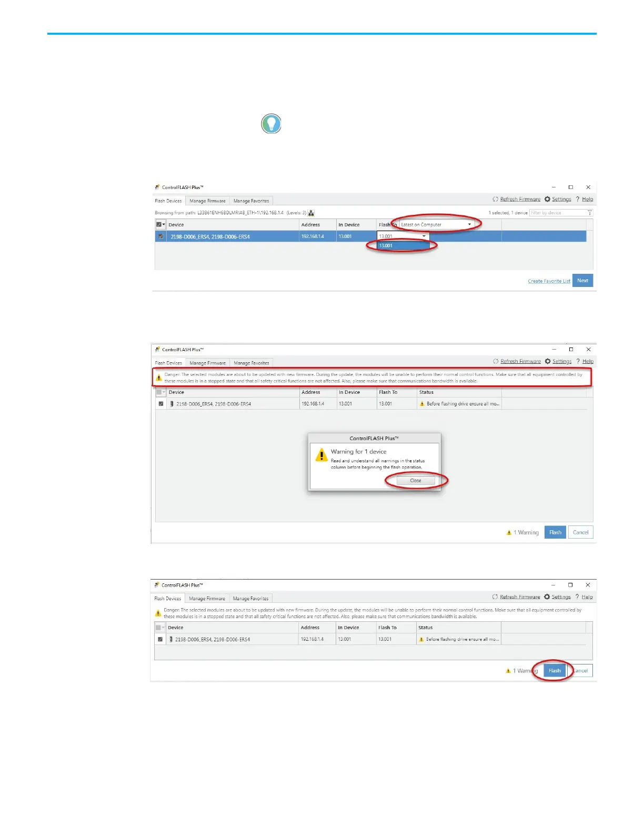Click the Danger warning triangle in bottom window

click(x=158, y=613)
